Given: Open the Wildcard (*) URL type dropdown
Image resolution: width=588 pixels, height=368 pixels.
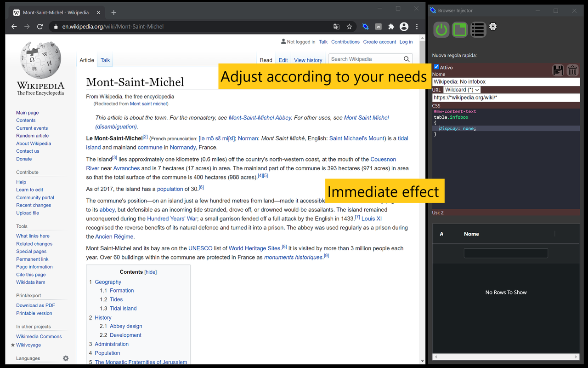Looking at the screenshot, I should (x=462, y=90).
